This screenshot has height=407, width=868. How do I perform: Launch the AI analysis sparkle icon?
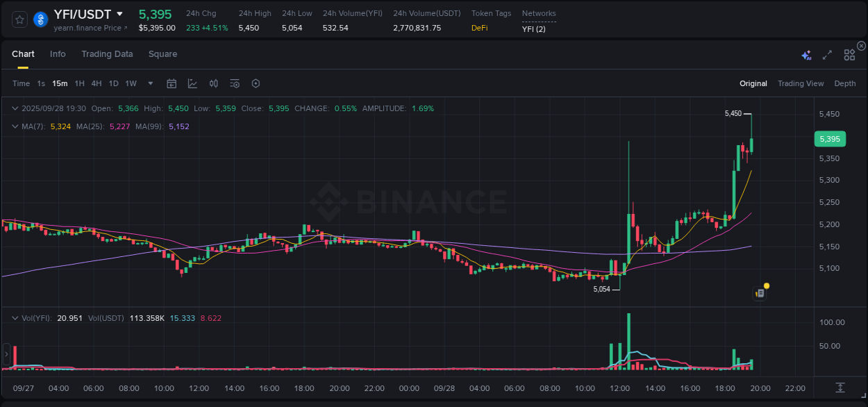(806, 53)
